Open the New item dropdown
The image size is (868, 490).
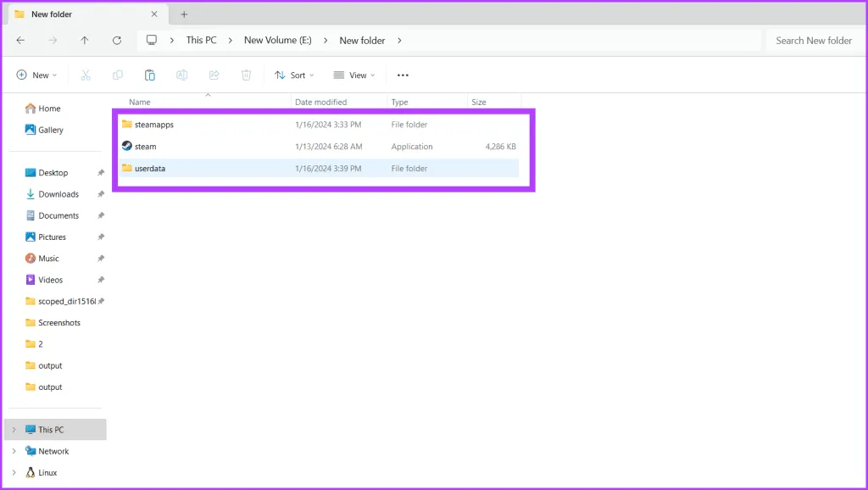coord(36,75)
